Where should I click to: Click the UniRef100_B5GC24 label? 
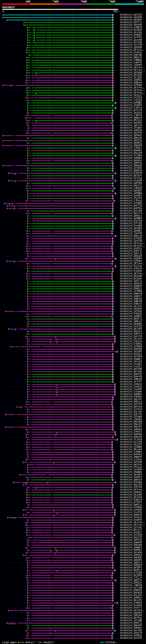point(131,58)
